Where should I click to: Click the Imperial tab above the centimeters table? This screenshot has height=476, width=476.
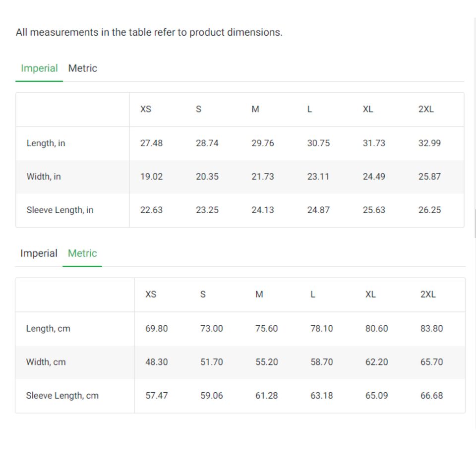coord(39,253)
